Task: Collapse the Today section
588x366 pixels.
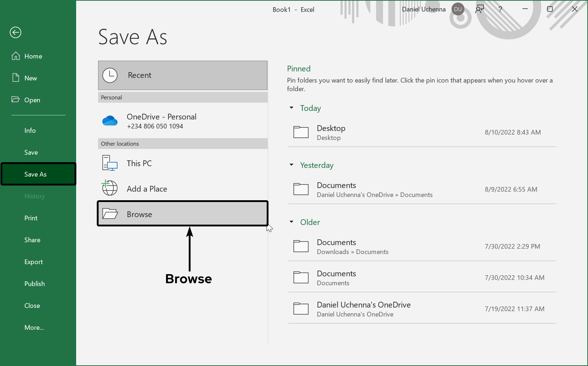Action: point(291,108)
